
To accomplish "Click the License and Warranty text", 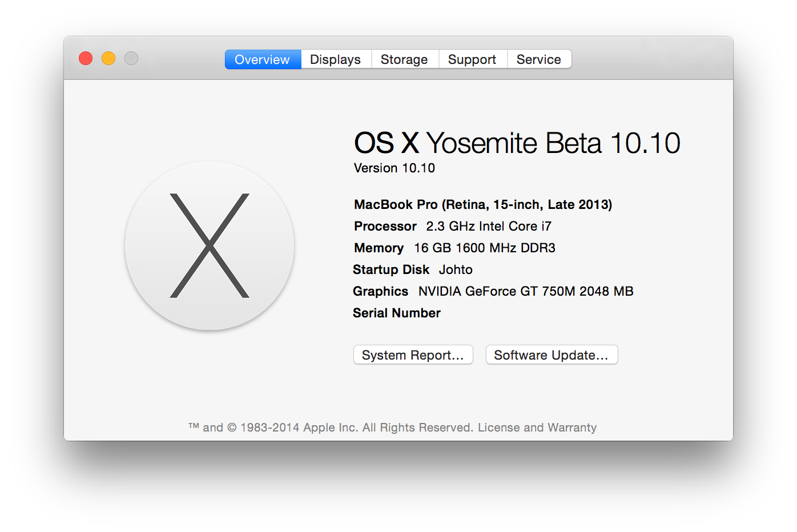I will click(537, 428).
